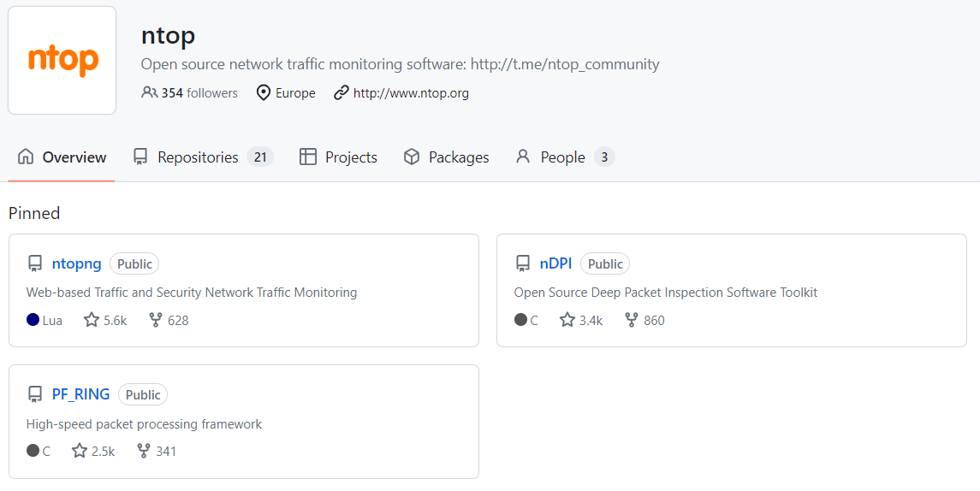Open nDPI stargazers count 3.4k
980x491 pixels.
pos(591,321)
